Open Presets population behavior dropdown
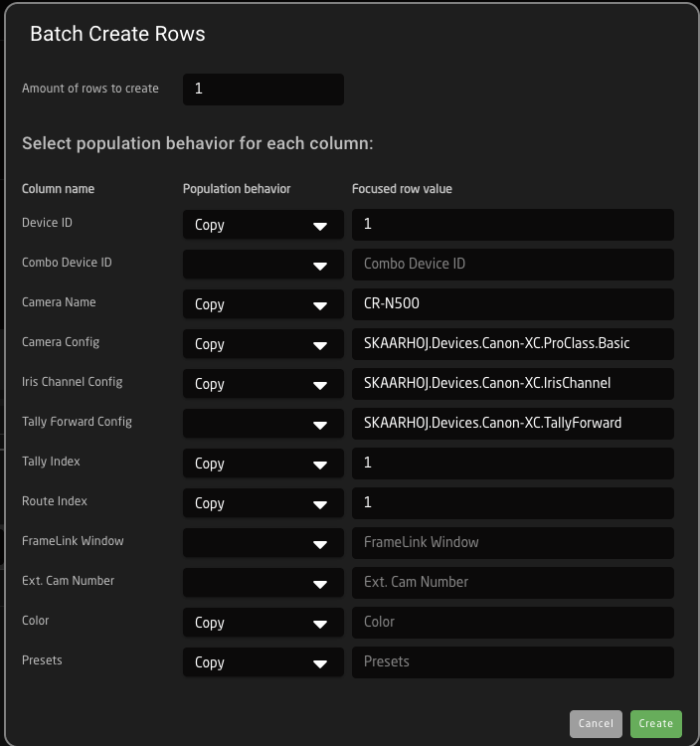700x746 pixels. [x=262, y=662]
